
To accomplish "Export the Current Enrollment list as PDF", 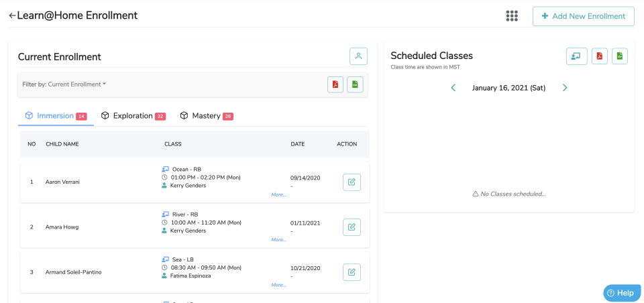I will [x=335, y=84].
